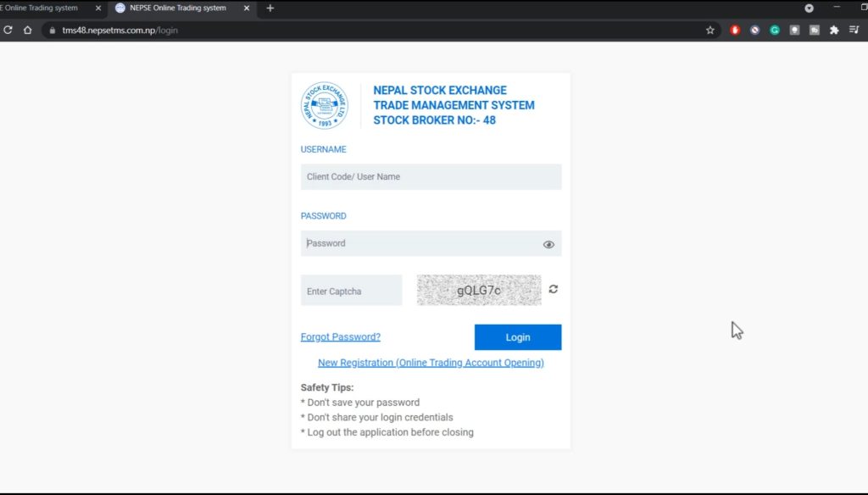The height and width of the screenshot is (495, 868).
Task: Open the blue circular extension icon
Action: [755, 31]
